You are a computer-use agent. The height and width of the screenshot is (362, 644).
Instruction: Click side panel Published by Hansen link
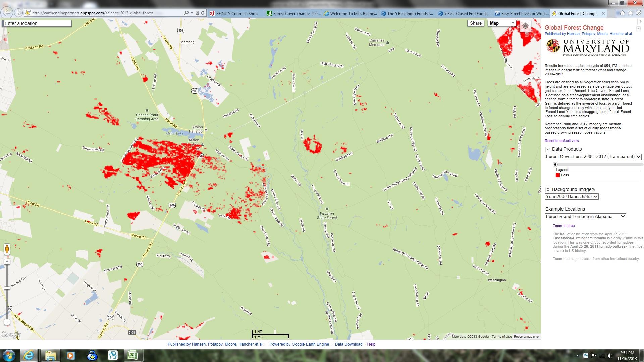tap(588, 34)
